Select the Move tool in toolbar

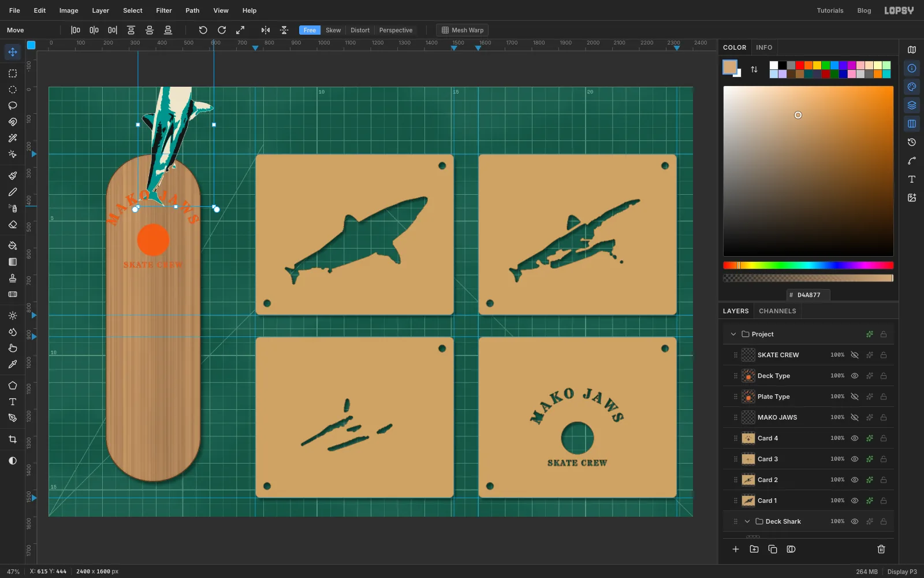point(13,52)
